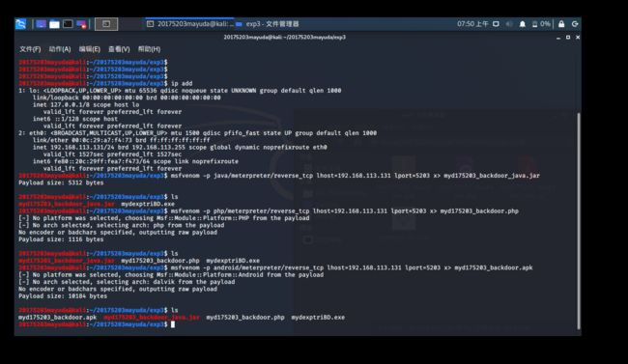
Task: Click 'Payload size: 10184 bytes' text
Action: (x=63, y=296)
